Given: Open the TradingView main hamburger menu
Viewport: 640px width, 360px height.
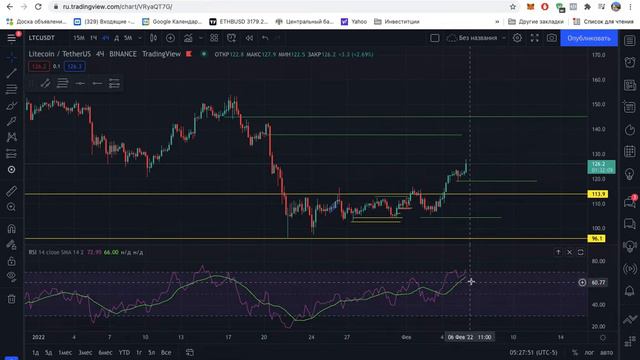Looking at the screenshot, I should [11, 38].
